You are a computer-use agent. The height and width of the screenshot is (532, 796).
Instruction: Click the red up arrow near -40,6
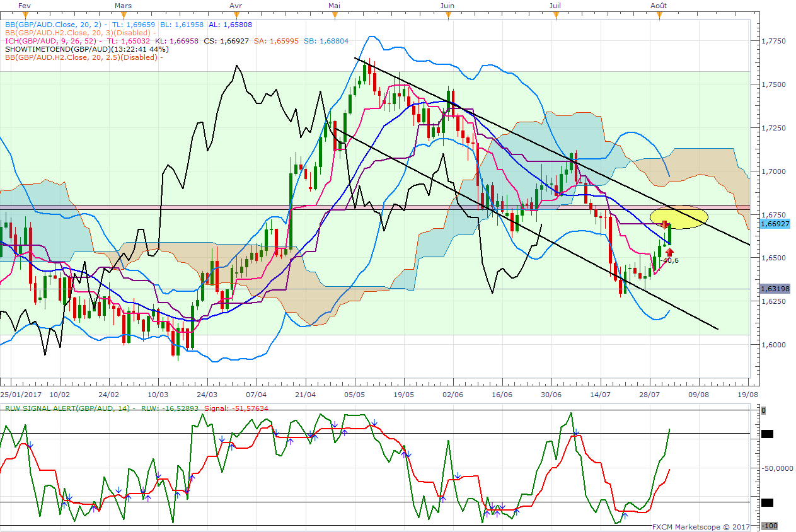[669, 252]
